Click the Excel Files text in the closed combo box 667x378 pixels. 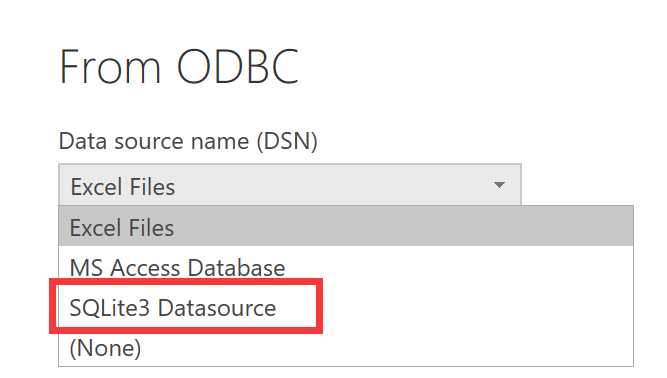pyautogui.click(x=123, y=187)
